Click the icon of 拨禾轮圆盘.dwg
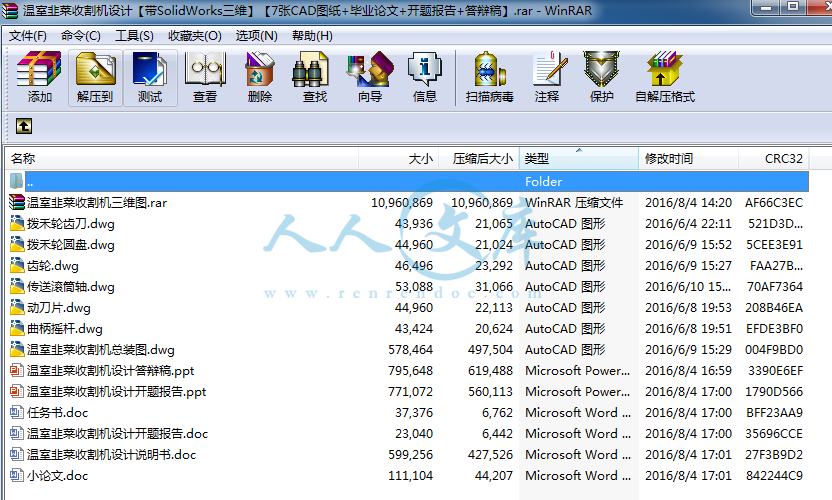 point(16,245)
